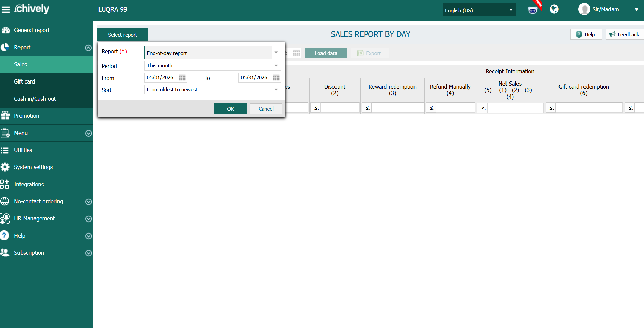This screenshot has height=328, width=644.
Task: Confirm with the OK button
Action: pos(230,109)
